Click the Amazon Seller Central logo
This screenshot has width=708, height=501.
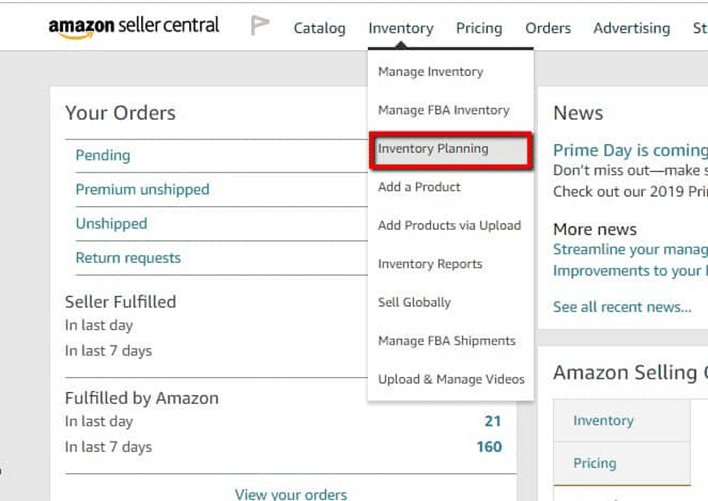tap(133, 27)
